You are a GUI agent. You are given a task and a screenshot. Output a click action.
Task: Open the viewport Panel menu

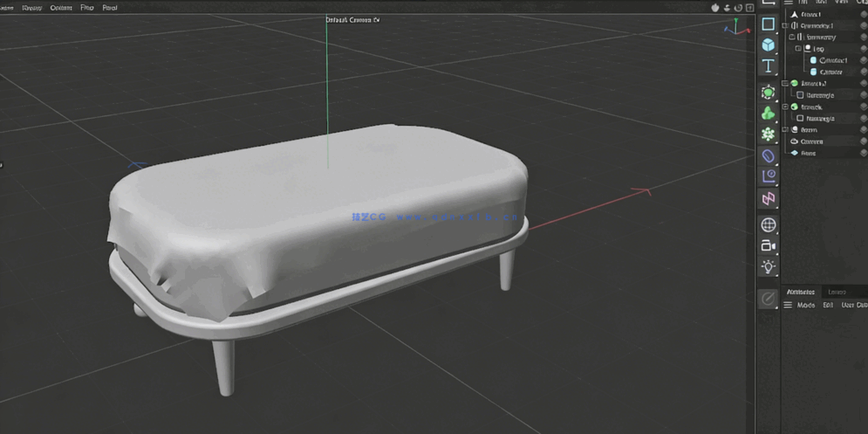pyautogui.click(x=110, y=8)
